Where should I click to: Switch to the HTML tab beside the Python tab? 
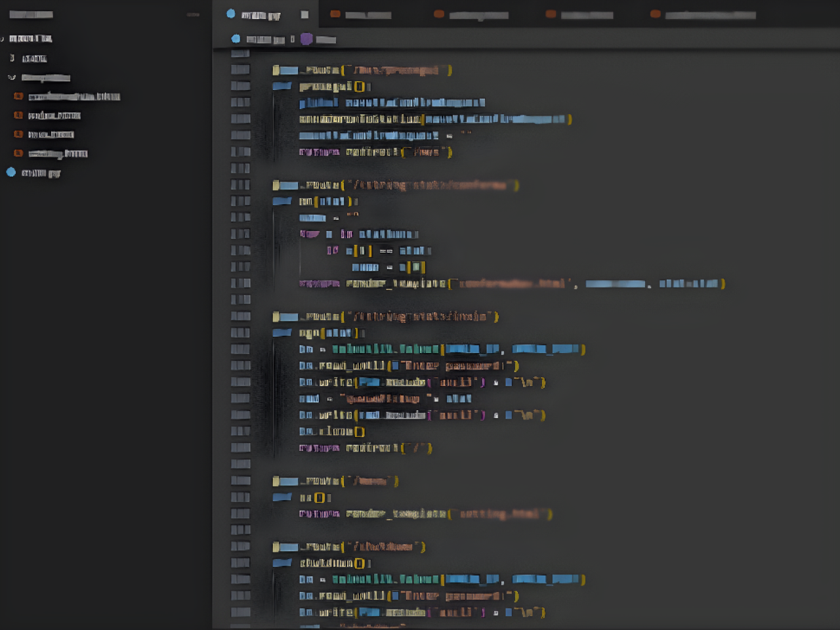(x=361, y=14)
